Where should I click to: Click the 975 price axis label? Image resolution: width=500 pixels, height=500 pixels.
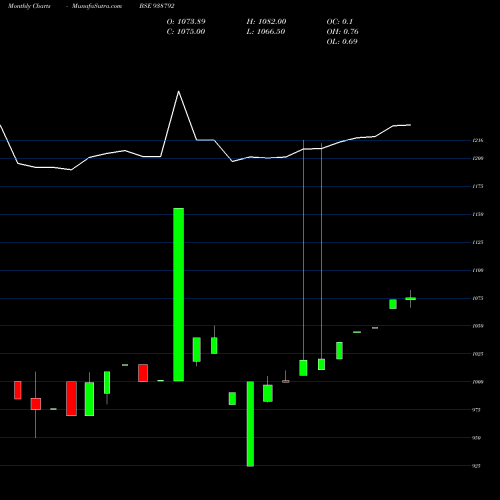(x=476, y=410)
